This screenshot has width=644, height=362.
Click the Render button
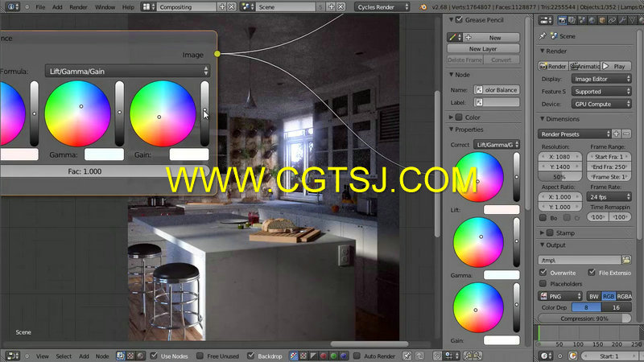click(x=553, y=66)
